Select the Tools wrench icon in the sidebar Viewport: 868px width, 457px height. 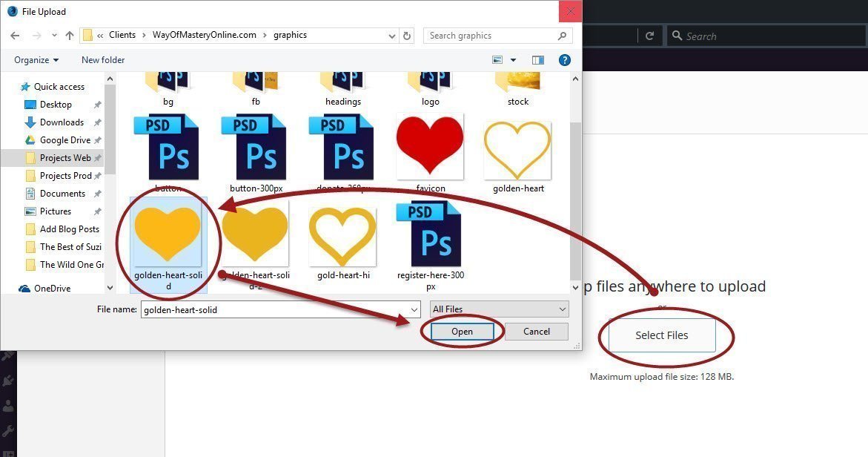coord(7,428)
